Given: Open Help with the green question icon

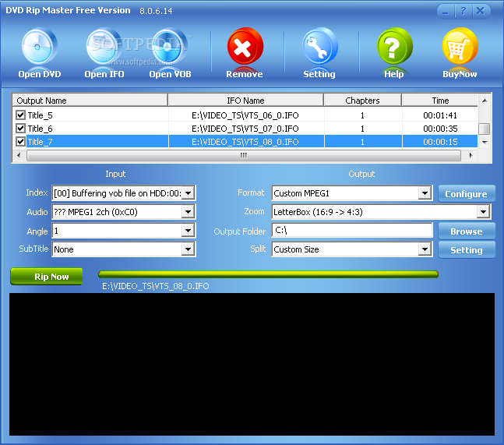Looking at the screenshot, I should pyautogui.click(x=394, y=47).
